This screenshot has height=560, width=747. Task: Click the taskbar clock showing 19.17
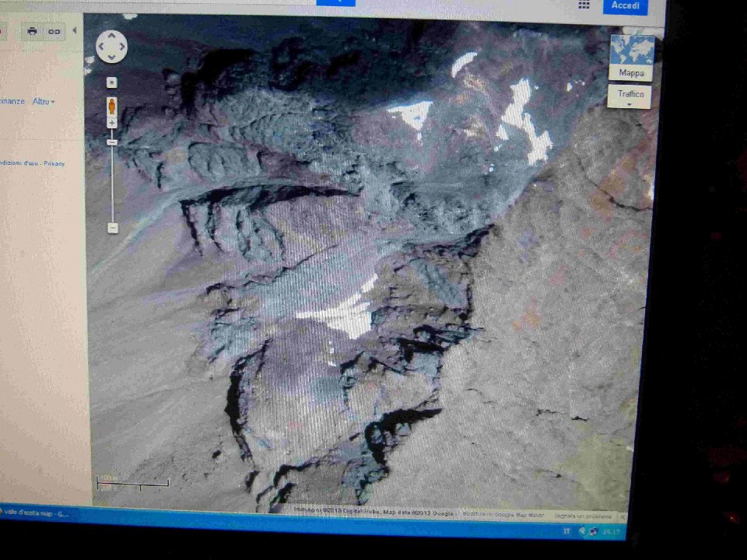tap(612, 532)
